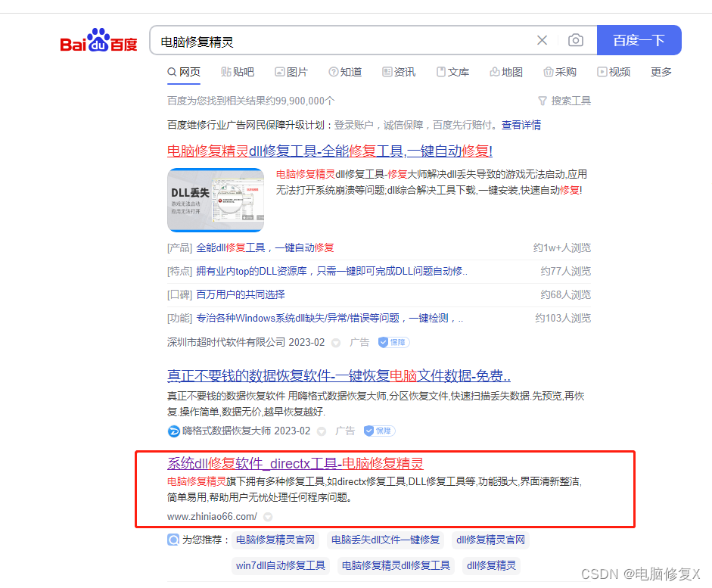712x588 pixels.
Task: Select suggestion 电脑丢失dll文件一键修复
Action: 386,540
